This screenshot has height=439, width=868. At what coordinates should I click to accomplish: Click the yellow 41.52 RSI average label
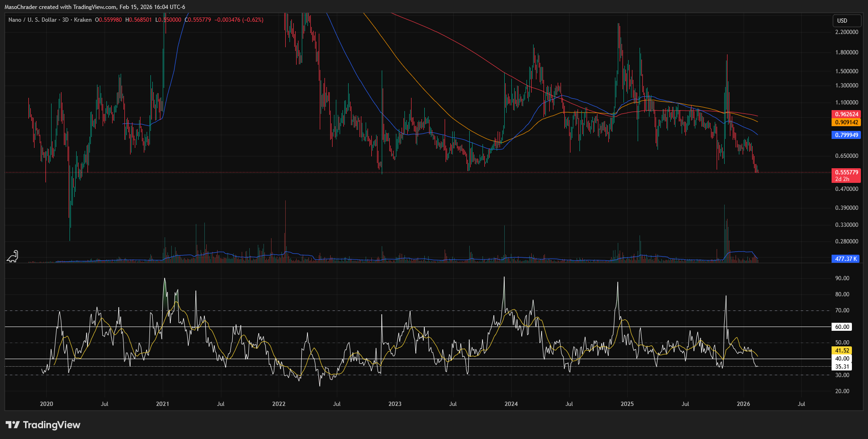coord(842,351)
